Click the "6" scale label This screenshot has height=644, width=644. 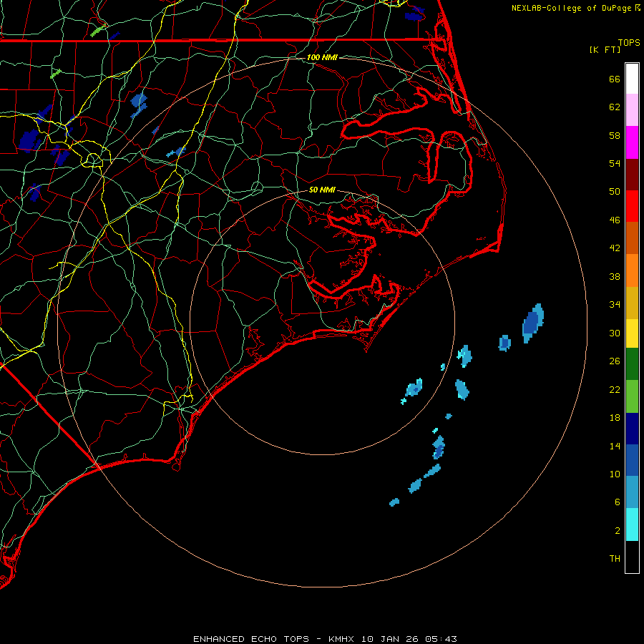pos(618,502)
